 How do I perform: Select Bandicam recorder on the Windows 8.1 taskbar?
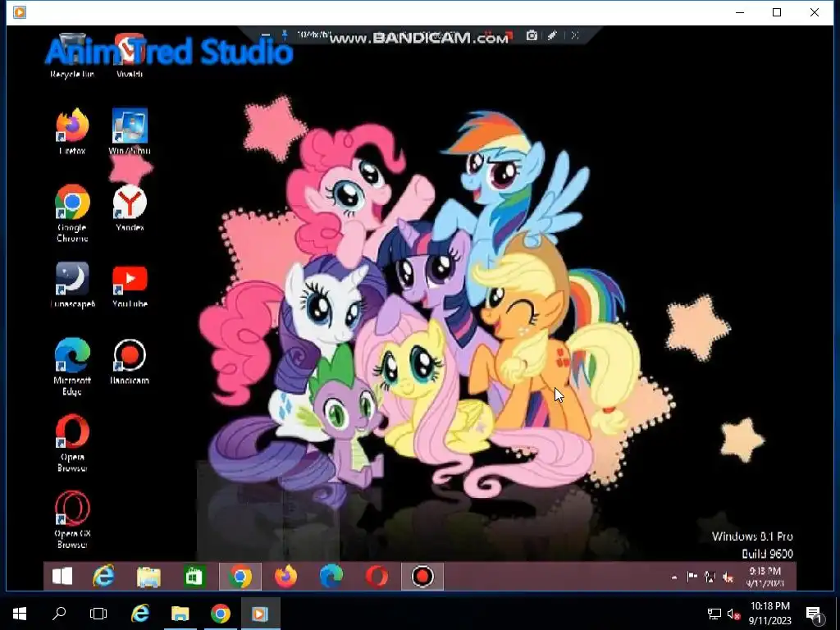click(422, 577)
